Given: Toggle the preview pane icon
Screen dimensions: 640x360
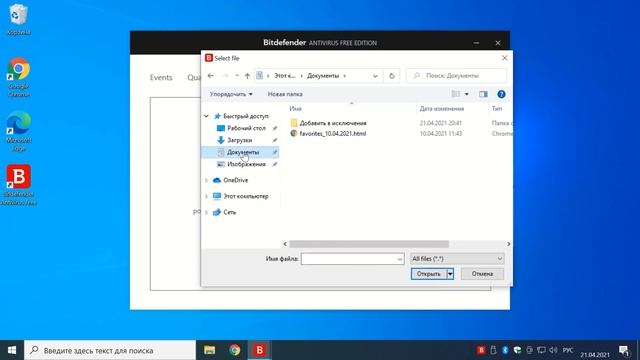Looking at the screenshot, I should (x=483, y=94).
